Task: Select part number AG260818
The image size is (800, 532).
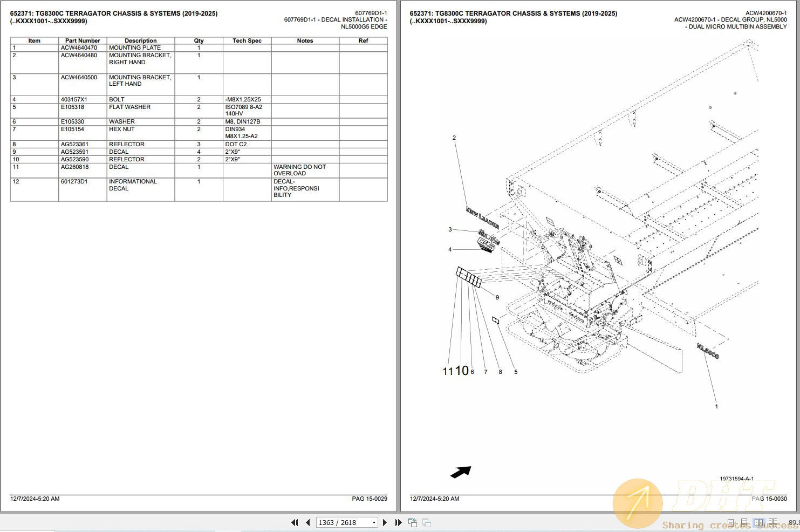Action: pyautogui.click(x=74, y=167)
